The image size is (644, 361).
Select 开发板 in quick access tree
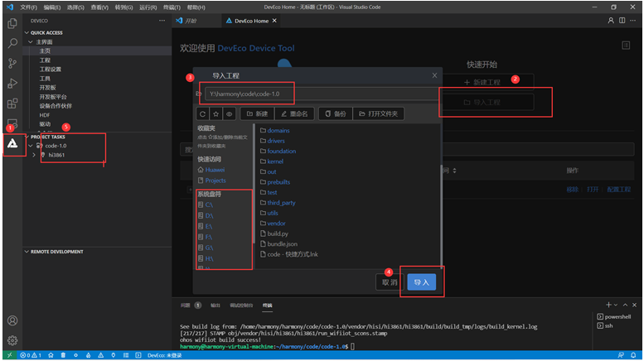point(47,88)
